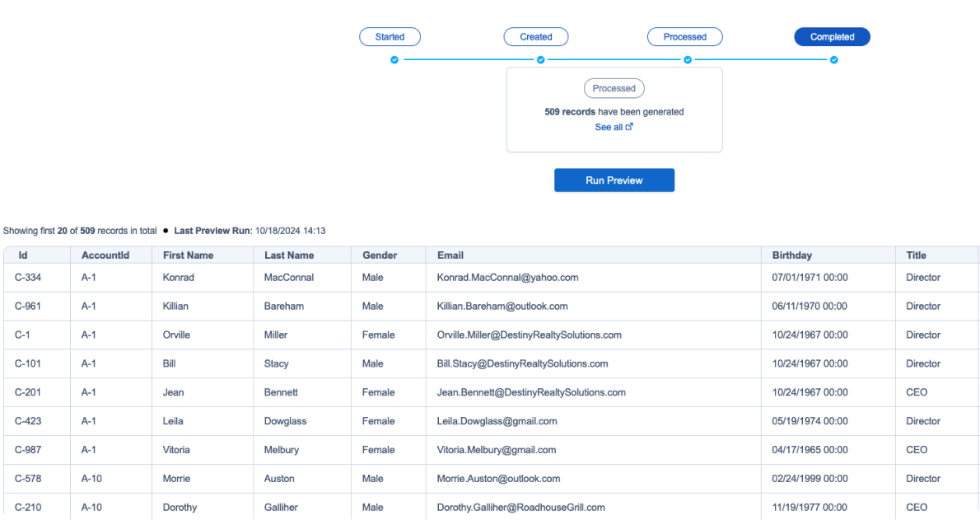Open the See all records link
980x520 pixels.
tap(609, 127)
